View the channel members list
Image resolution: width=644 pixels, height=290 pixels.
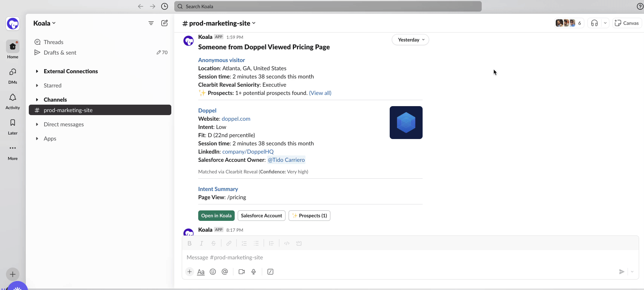coord(568,23)
